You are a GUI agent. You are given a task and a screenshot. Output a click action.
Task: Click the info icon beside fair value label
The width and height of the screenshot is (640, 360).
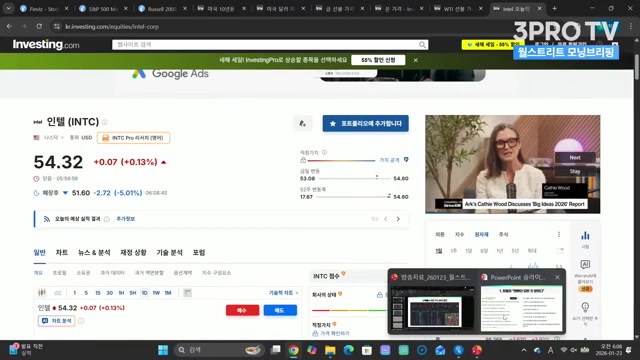click(x=324, y=152)
